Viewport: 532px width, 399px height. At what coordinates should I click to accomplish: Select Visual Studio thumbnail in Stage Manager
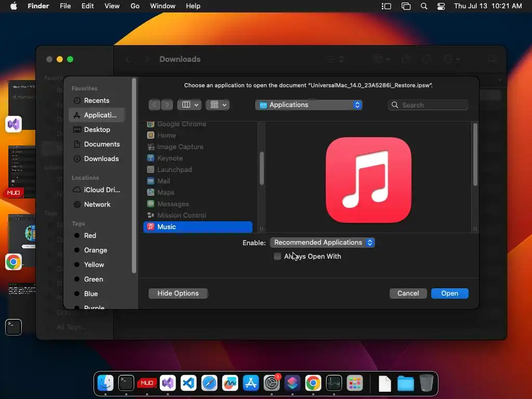tap(21, 106)
